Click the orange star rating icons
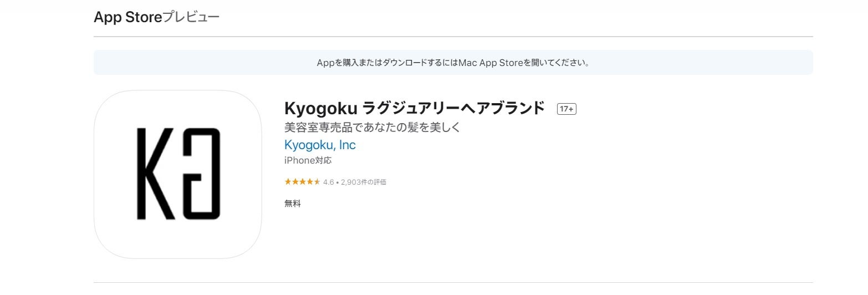The height and width of the screenshot is (295, 868). pyautogui.click(x=302, y=182)
